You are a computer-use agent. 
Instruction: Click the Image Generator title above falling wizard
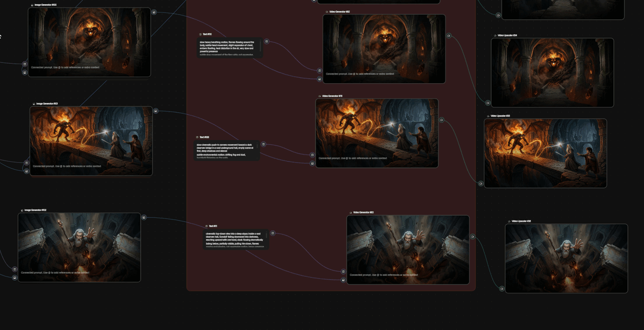click(35, 210)
